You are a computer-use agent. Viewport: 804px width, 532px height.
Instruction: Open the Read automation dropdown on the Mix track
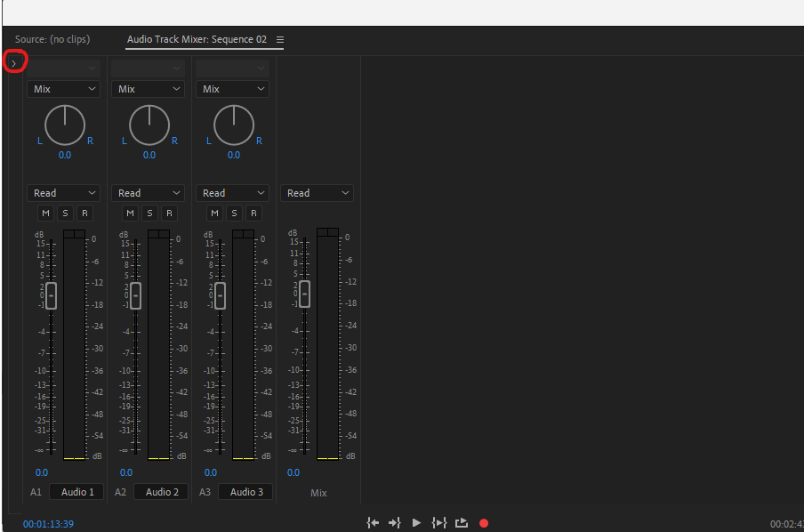[317, 192]
